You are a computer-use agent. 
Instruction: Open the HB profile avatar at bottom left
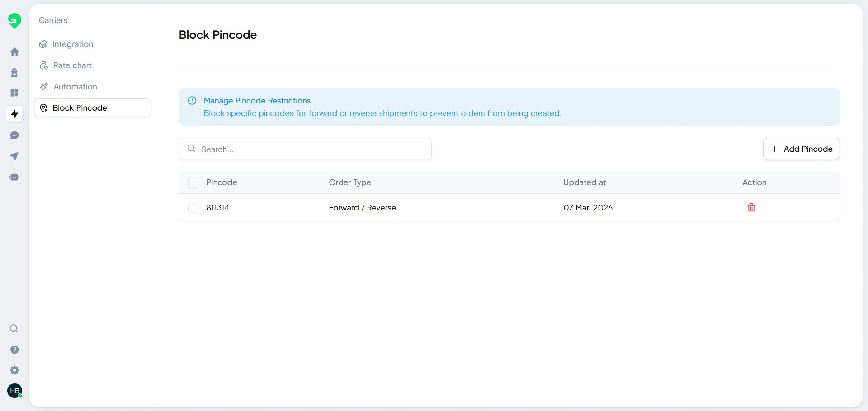pyautogui.click(x=15, y=391)
